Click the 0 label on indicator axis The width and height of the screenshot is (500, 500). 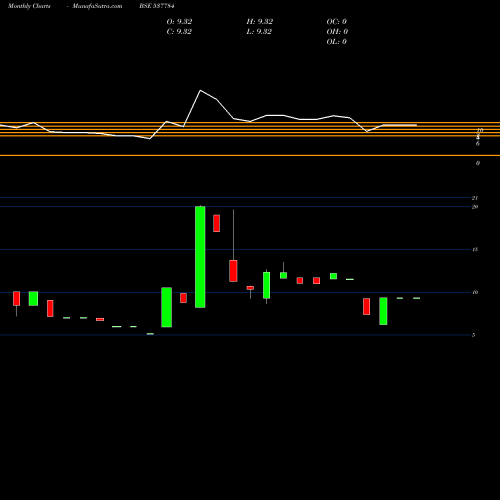pyautogui.click(x=478, y=163)
